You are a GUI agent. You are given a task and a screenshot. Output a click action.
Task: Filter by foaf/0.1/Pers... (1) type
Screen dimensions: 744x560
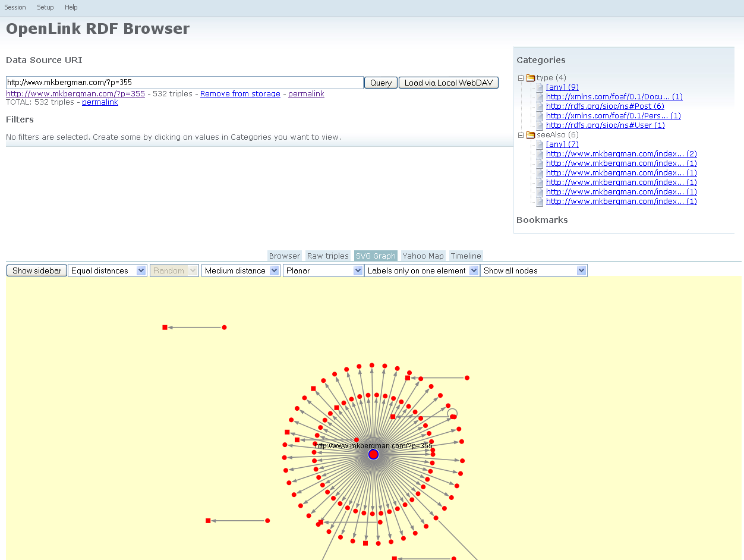613,116
